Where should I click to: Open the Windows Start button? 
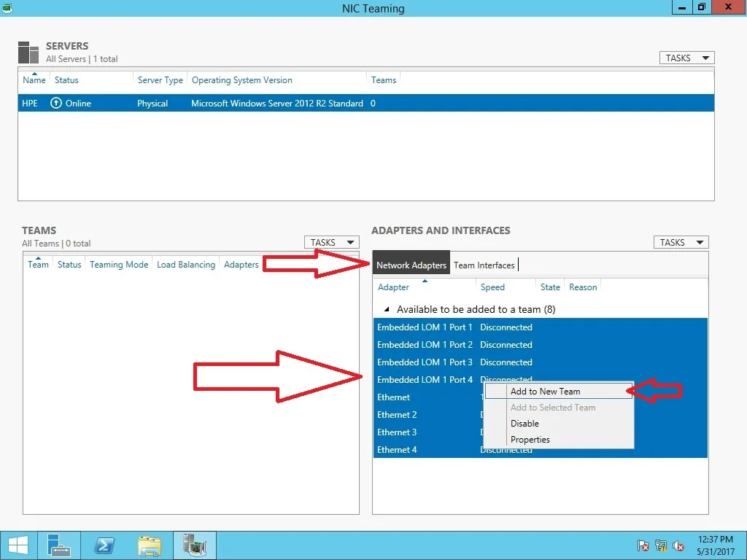[x=18, y=545]
